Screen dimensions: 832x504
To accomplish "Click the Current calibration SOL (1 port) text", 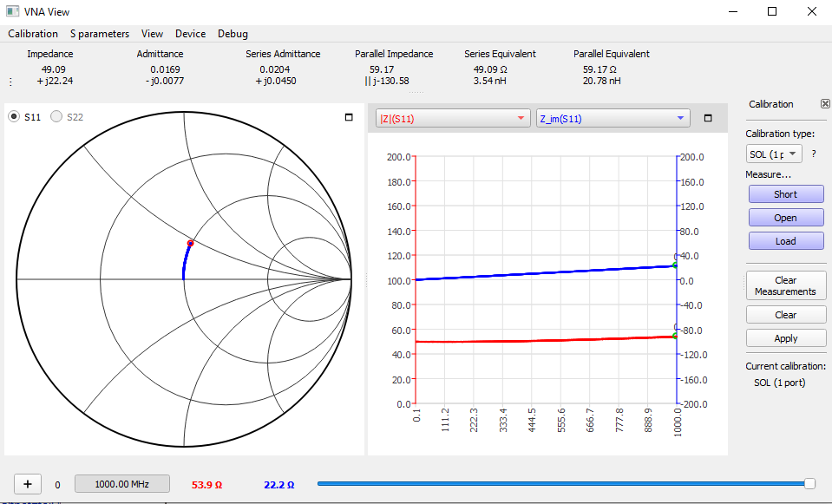I will click(779, 383).
